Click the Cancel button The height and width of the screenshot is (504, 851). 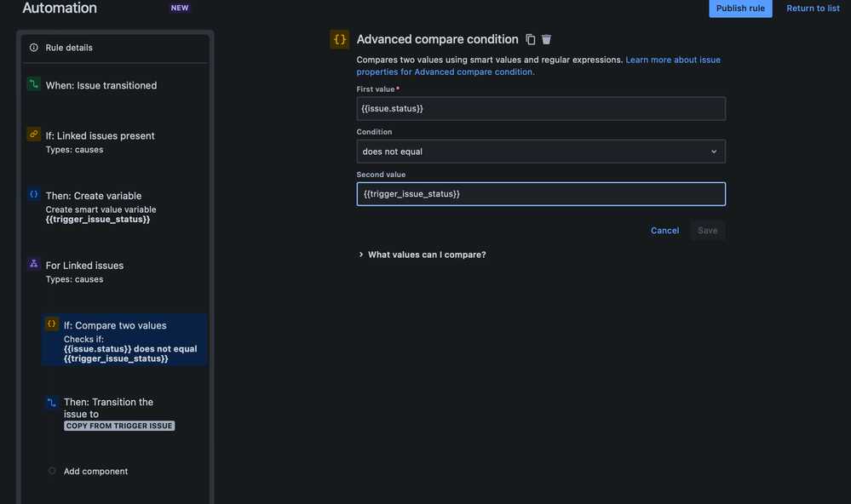click(x=664, y=230)
